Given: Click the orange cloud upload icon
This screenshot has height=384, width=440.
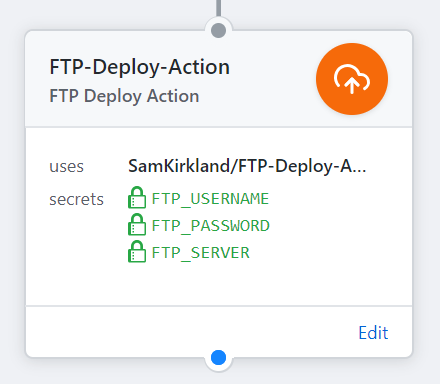Looking at the screenshot, I should click(352, 79).
